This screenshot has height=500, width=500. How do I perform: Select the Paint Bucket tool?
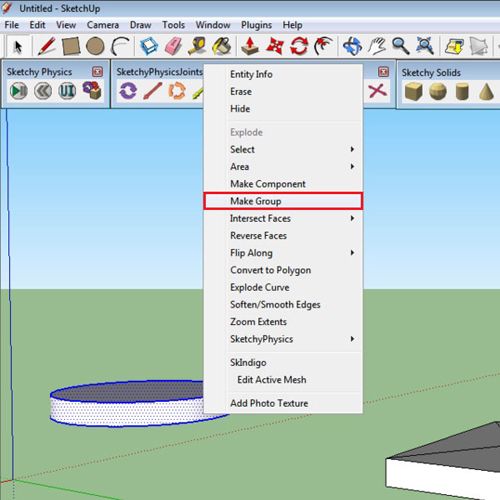(222, 46)
